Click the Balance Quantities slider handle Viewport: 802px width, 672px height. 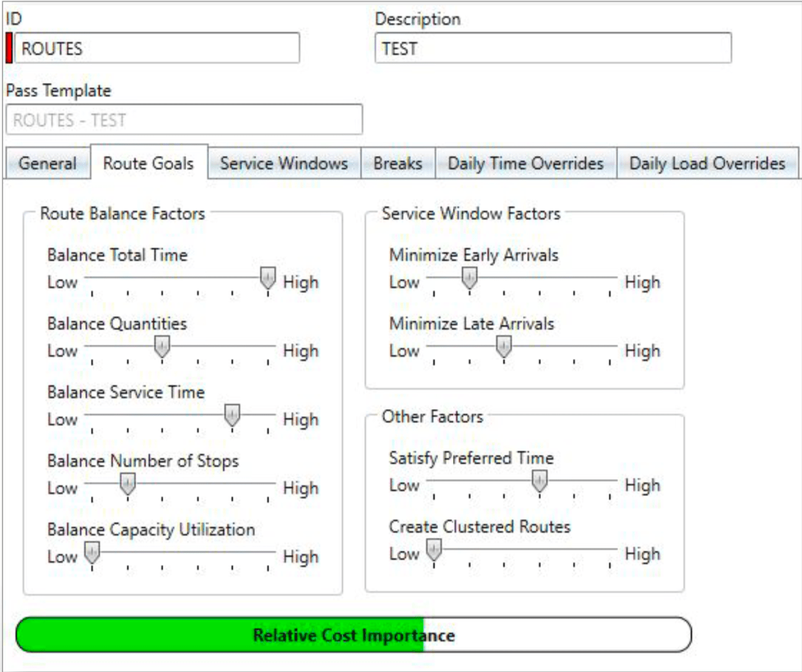tap(162, 347)
